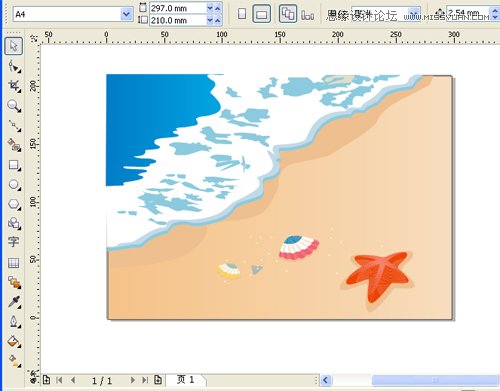The image size is (500, 391).
Task: Select the Zoom magnifier tool
Action: point(14,105)
